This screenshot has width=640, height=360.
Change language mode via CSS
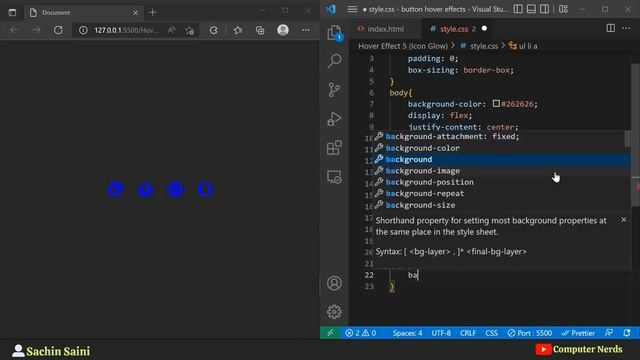point(491,333)
